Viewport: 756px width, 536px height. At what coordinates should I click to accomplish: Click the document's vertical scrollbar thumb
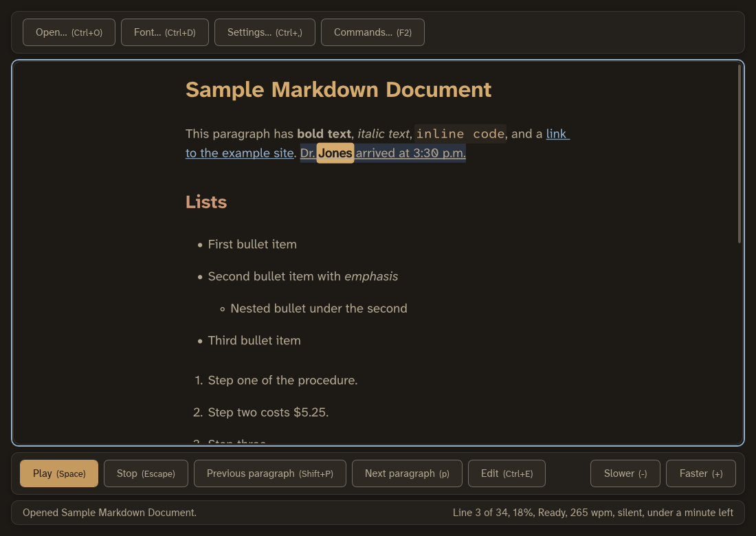click(739, 154)
